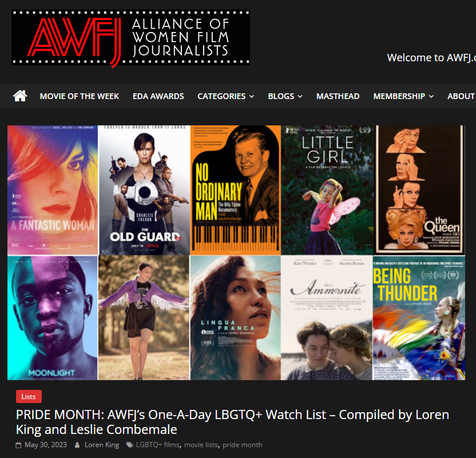Open the pride month tag
Image resolution: width=476 pixels, height=458 pixels.
pos(242,445)
